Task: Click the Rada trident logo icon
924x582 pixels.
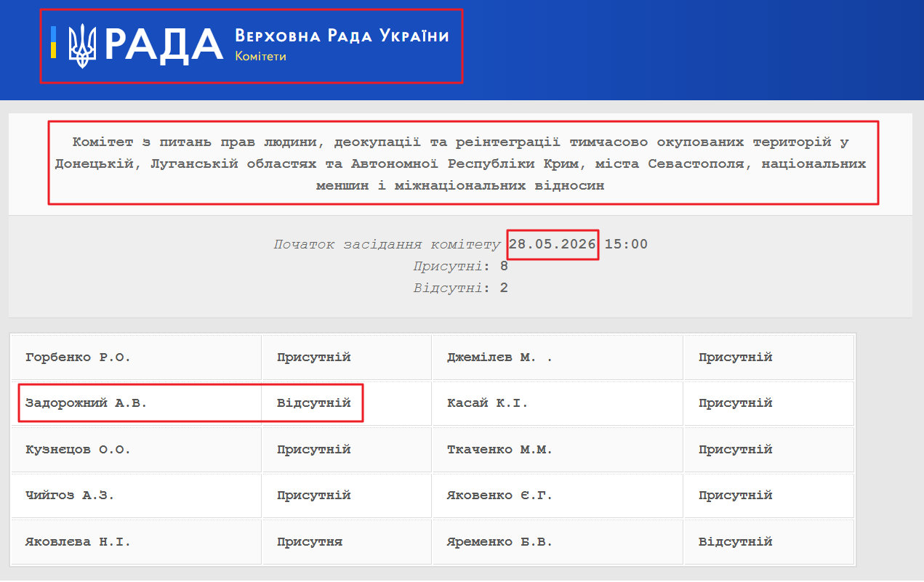Action: coord(82,45)
